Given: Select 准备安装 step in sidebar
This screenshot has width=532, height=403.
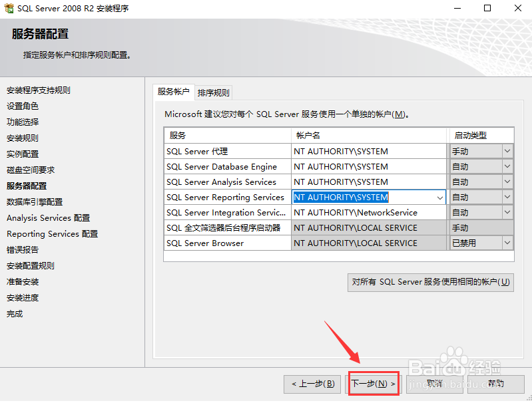Looking at the screenshot, I should point(23,282).
